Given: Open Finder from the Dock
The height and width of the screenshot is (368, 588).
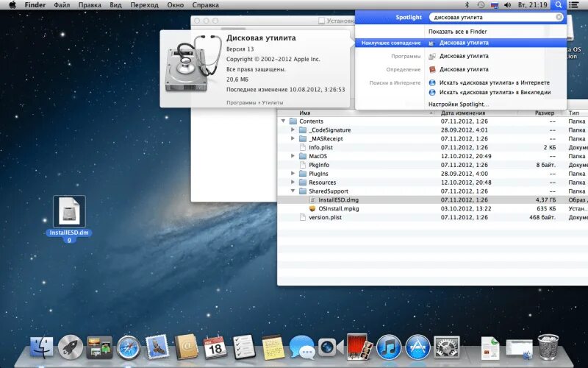Looking at the screenshot, I should click(41, 347).
